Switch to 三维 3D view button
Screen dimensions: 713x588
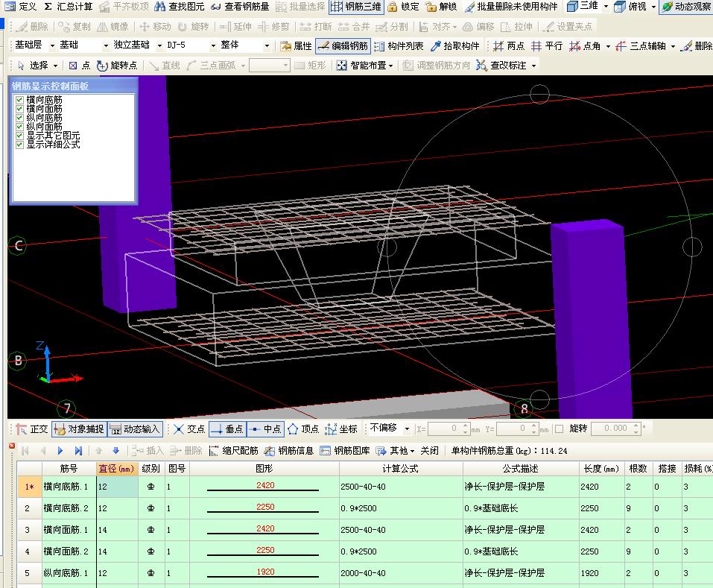pyautogui.click(x=583, y=6)
